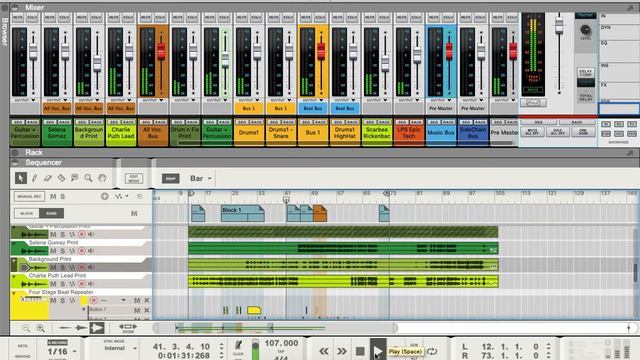640x360 pixels.
Task: Toggle the Snap button
Action: click(x=171, y=178)
